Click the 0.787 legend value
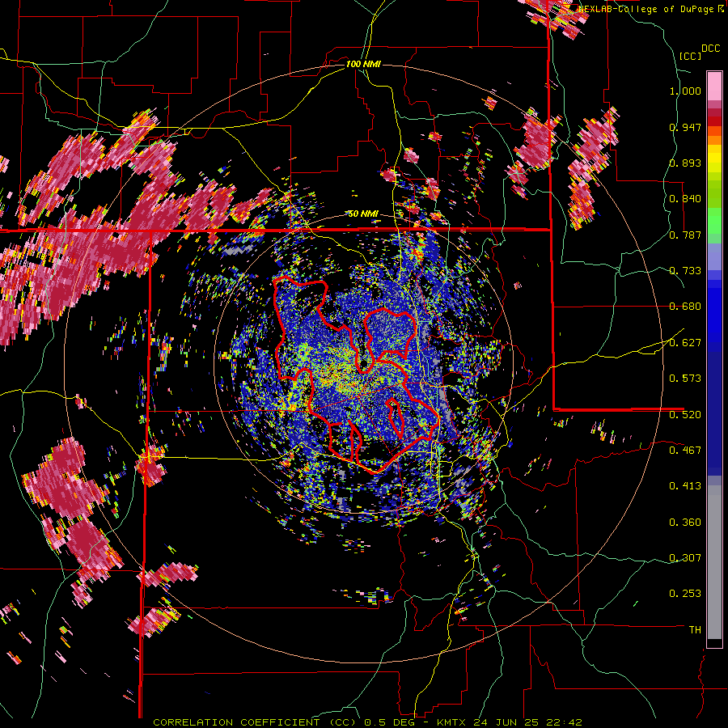 [x=685, y=235]
